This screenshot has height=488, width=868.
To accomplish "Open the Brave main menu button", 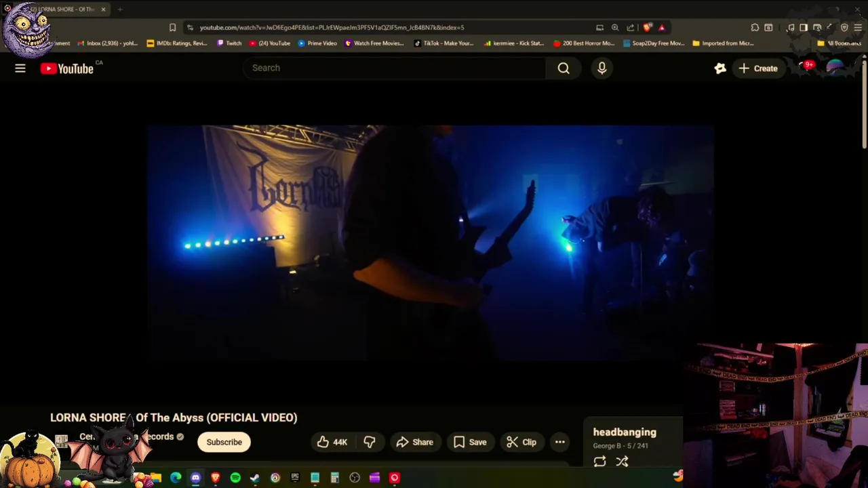I will (x=858, y=28).
